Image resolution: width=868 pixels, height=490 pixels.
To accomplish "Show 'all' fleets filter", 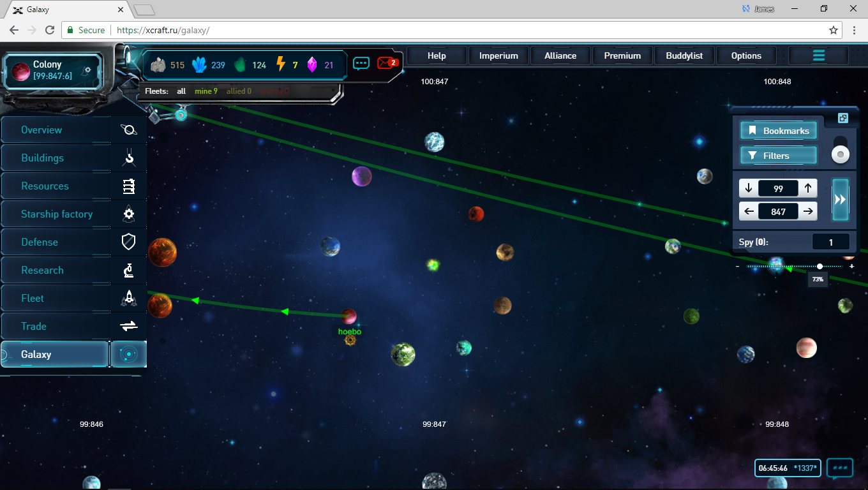I will point(181,91).
